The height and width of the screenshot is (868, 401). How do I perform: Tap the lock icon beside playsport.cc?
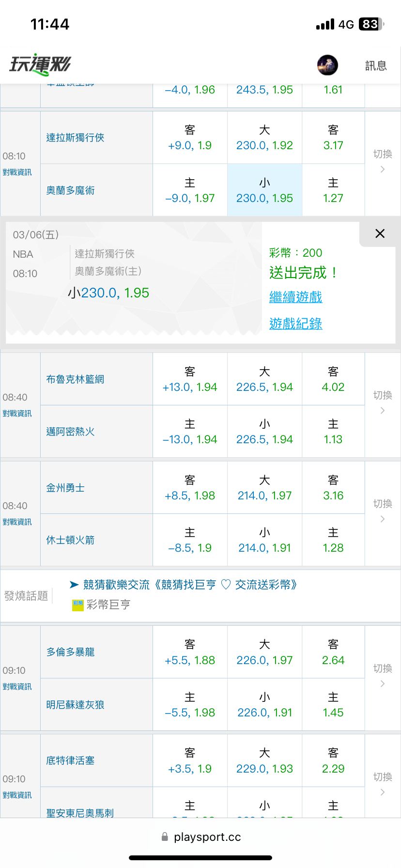pos(165,837)
